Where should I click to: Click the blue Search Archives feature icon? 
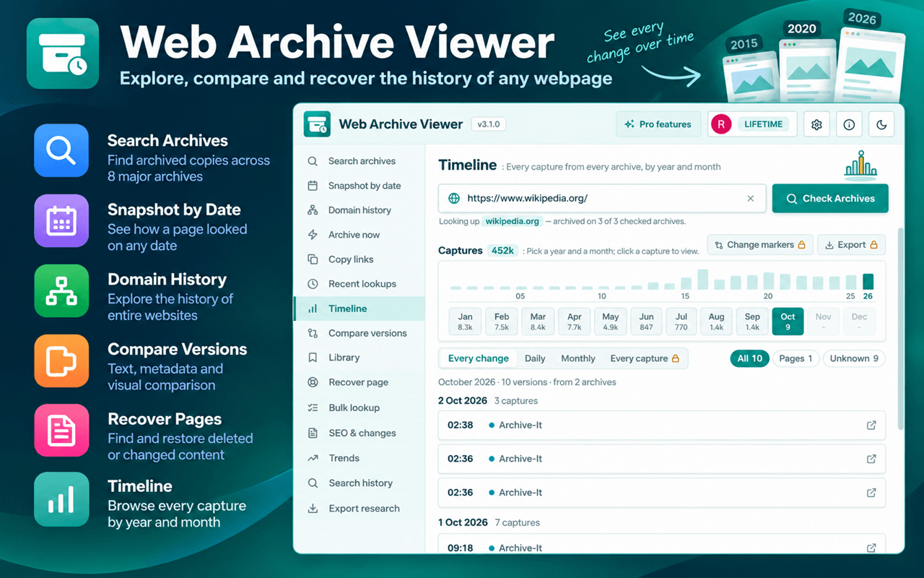pyautogui.click(x=61, y=151)
